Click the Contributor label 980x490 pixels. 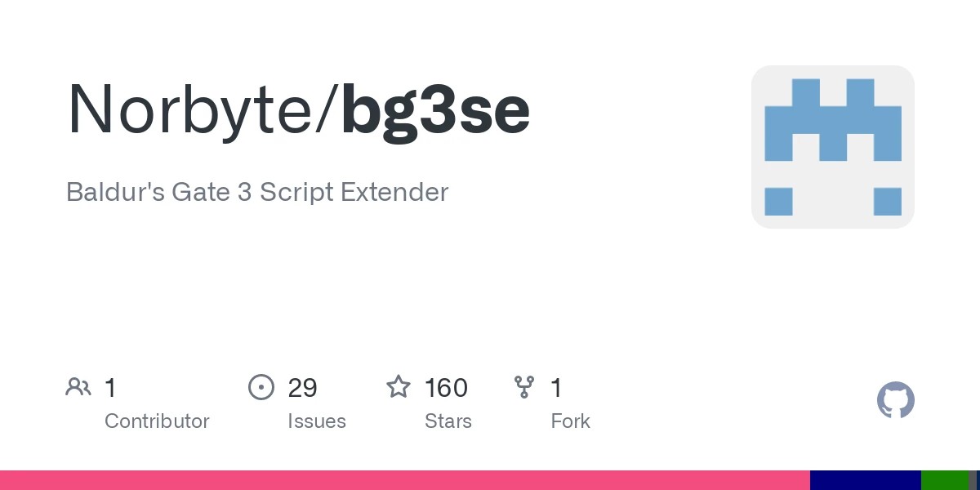[x=157, y=421]
